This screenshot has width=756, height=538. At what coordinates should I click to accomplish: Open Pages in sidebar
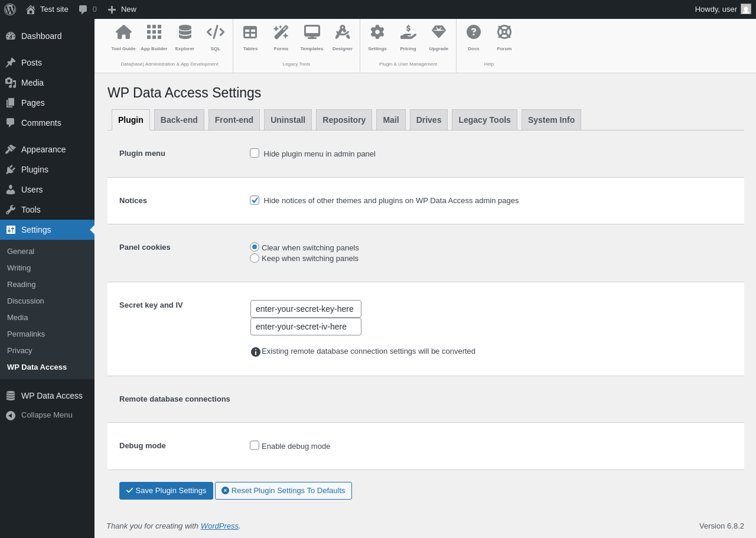(47, 103)
